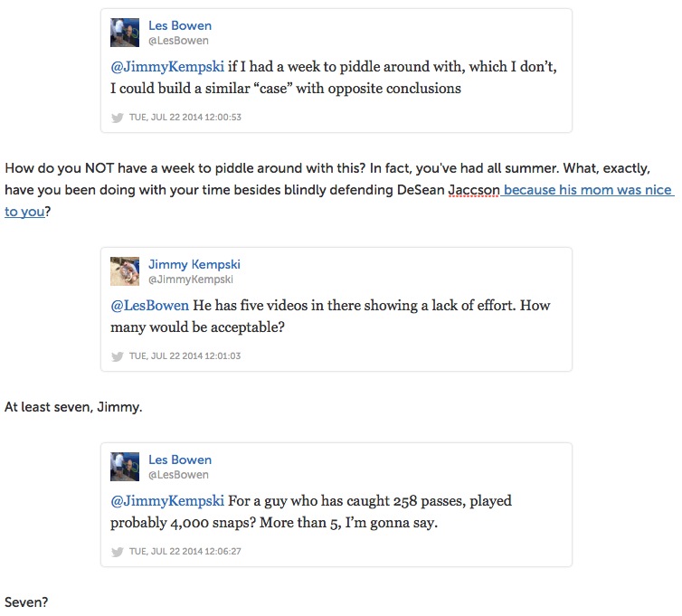Screen dimensions: 682x616
Task: Follow @JimmyKempski mention in the 258 passes tweet
Action: [167, 501]
